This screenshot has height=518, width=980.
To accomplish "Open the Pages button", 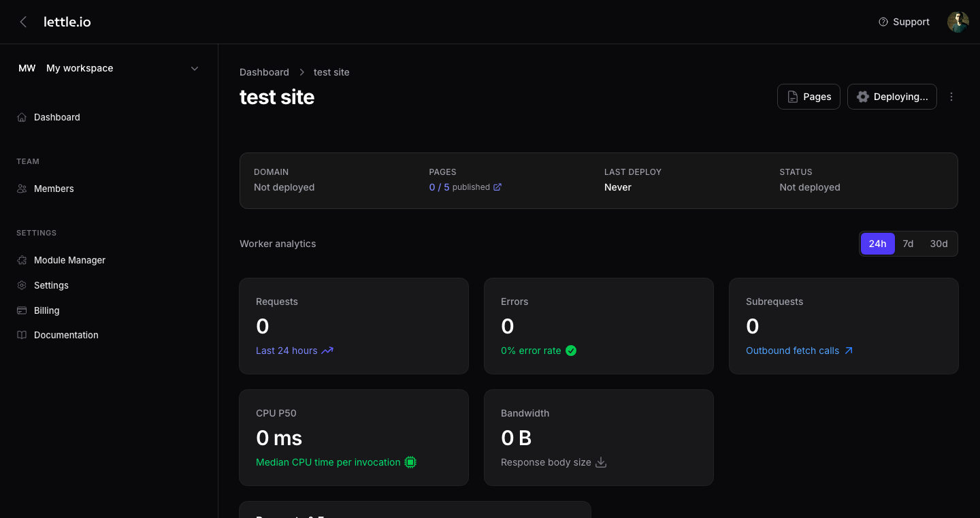I will click(808, 97).
